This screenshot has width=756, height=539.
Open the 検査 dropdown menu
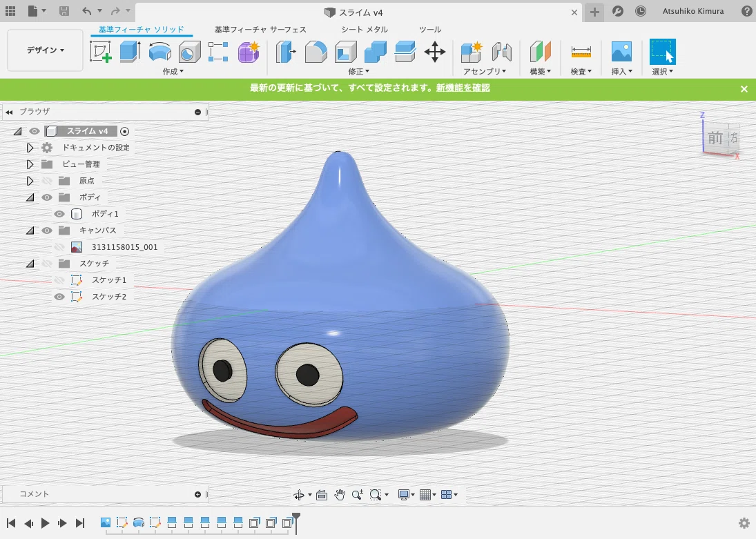click(581, 71)
